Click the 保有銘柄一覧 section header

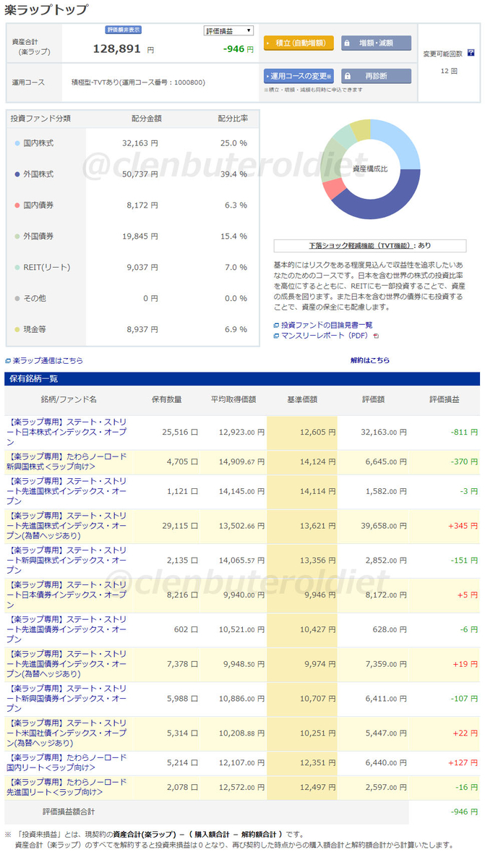(x=242, y=379)
